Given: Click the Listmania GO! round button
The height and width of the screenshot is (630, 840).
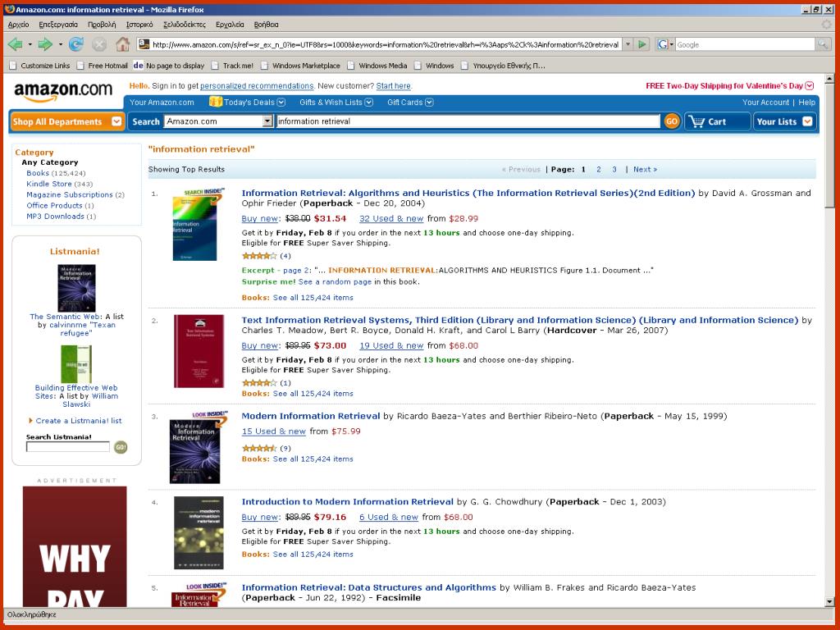Looking at the screenshot, I should (x=121, y=447).
